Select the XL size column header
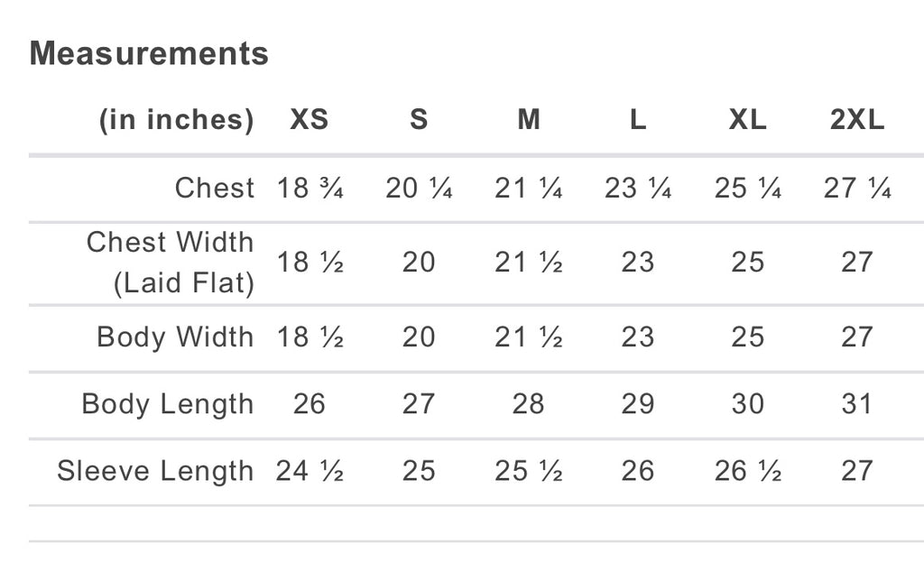The width and height of the screenshot is (924, 572). [747, 120]
